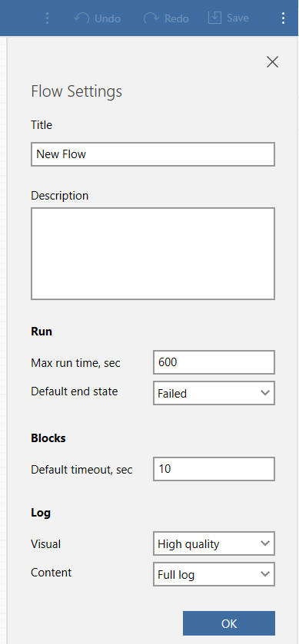This screenshot has height=644, width=299.
Task: Click the Undo text label in toolbar
Action: pos(108,18)
